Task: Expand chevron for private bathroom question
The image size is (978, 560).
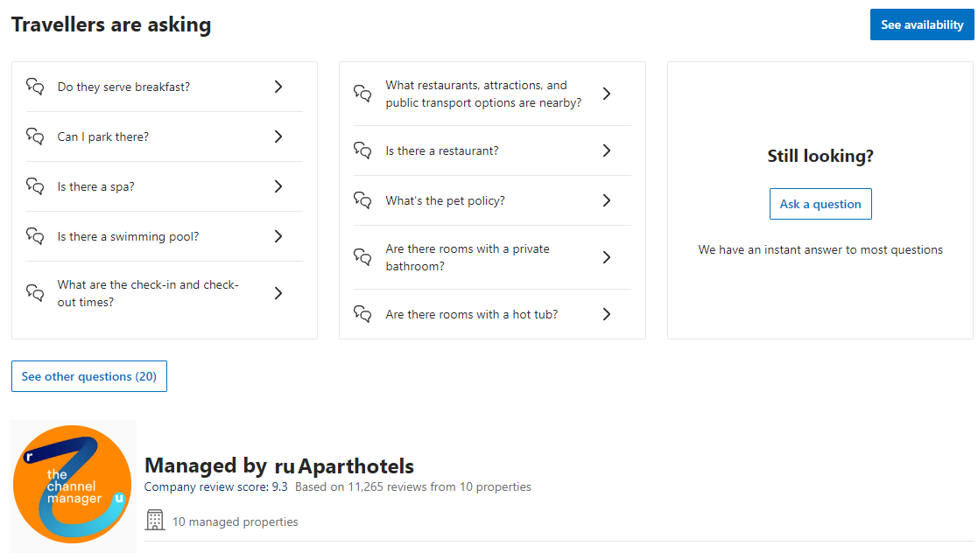Action: [607, 257]
